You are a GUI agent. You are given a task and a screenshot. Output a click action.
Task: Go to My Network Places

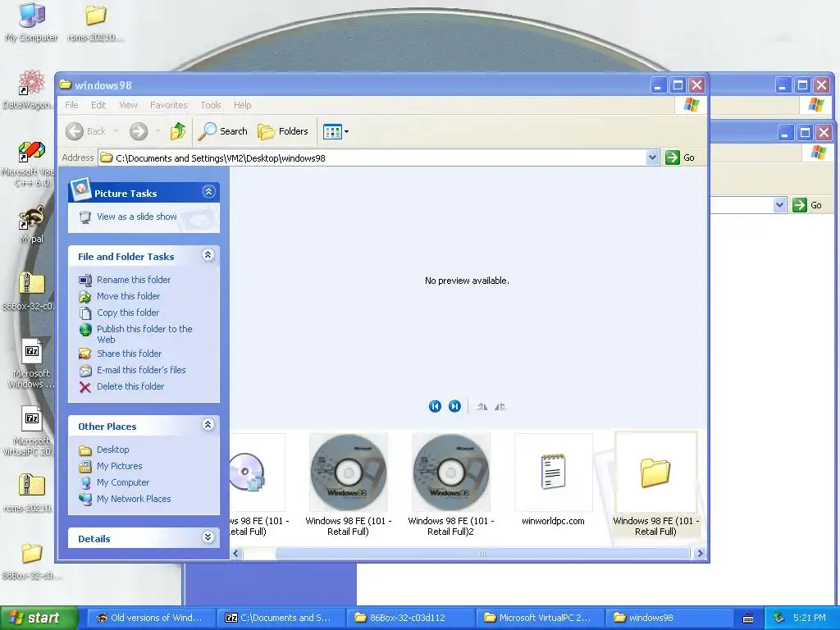[x=134, y=499]
